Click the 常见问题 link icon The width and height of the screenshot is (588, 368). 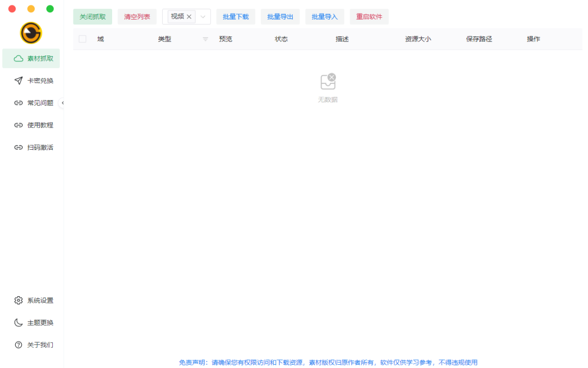coord(19,103)
